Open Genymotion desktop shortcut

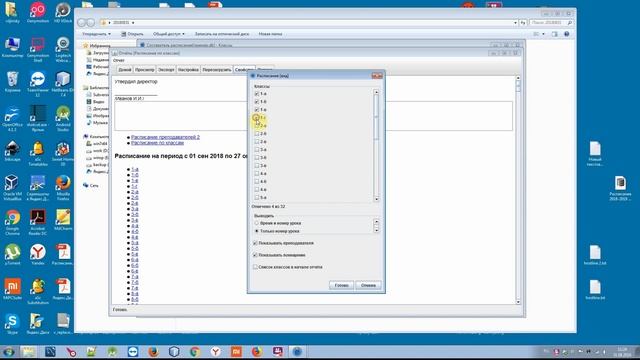click(x=38, y=12)
